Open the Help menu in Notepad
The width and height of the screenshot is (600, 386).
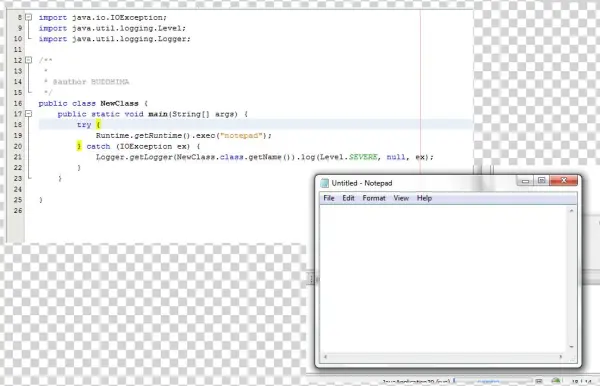coord(424,198)
